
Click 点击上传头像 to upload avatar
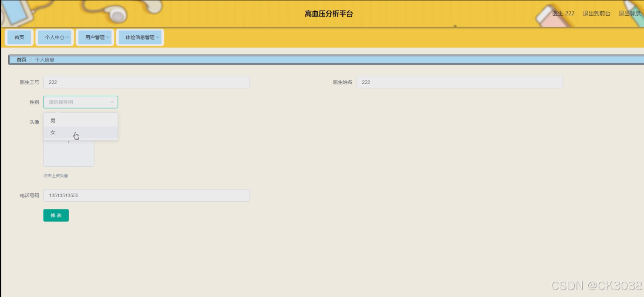coord(57,175)
